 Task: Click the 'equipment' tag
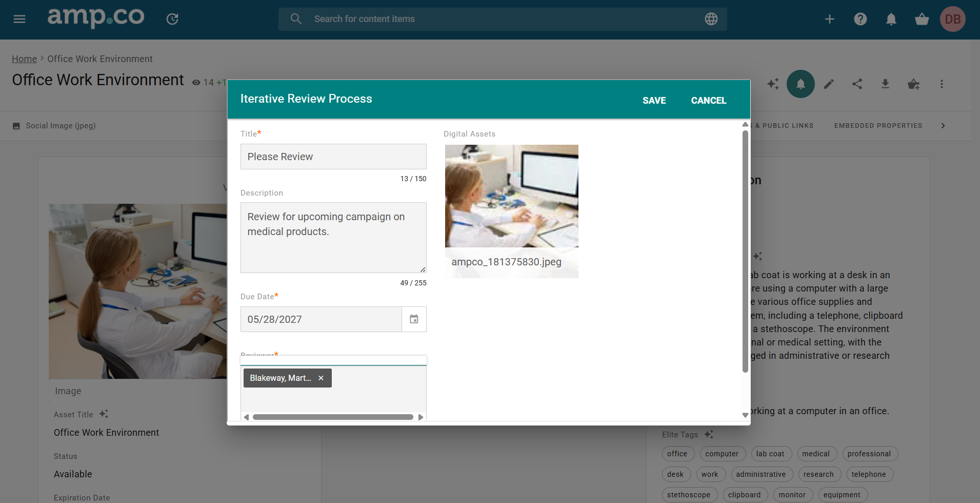pos(842,495)
